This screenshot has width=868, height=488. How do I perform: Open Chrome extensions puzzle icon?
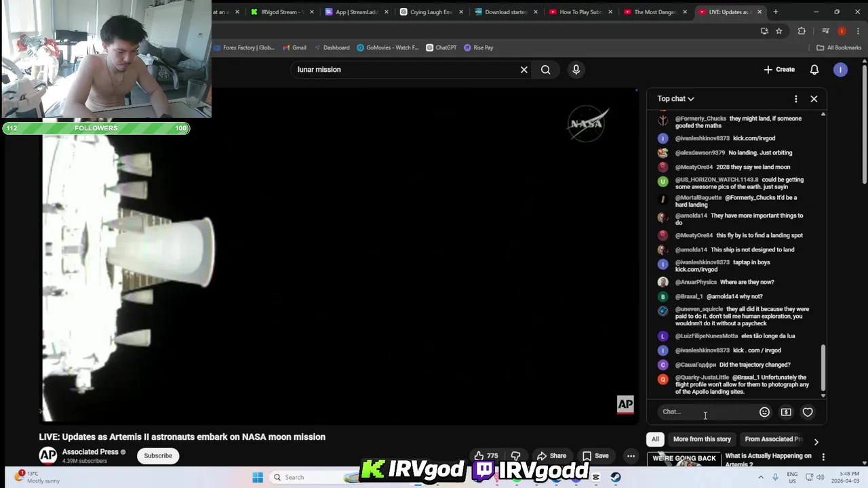(802, 30)
